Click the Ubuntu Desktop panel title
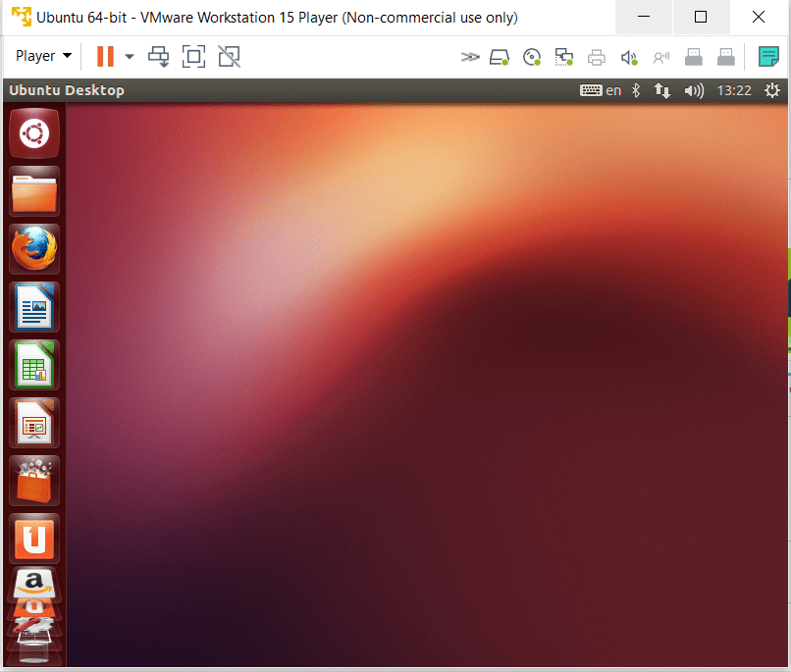Viewport: 791px width, 672px height. [67, 90]
